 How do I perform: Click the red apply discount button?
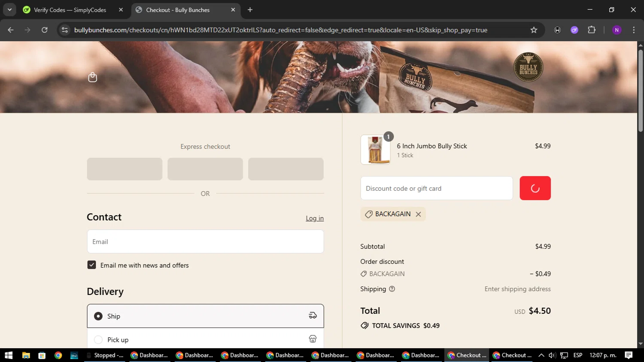(x=535, y=188)
